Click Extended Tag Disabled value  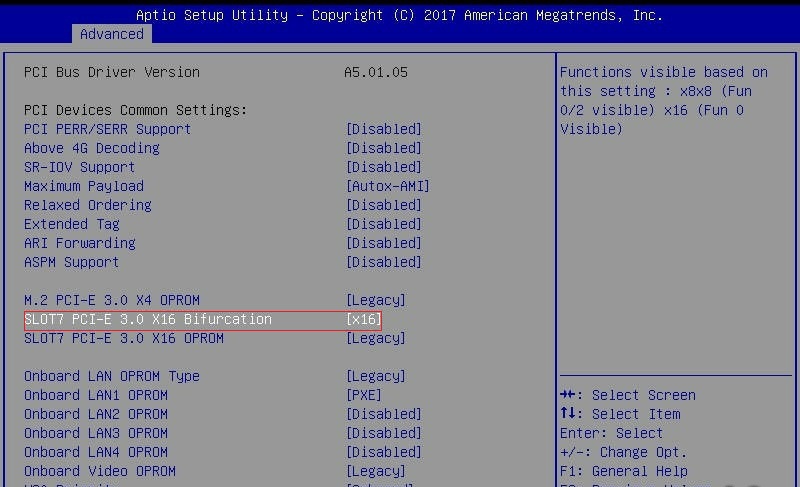(383, 224)
